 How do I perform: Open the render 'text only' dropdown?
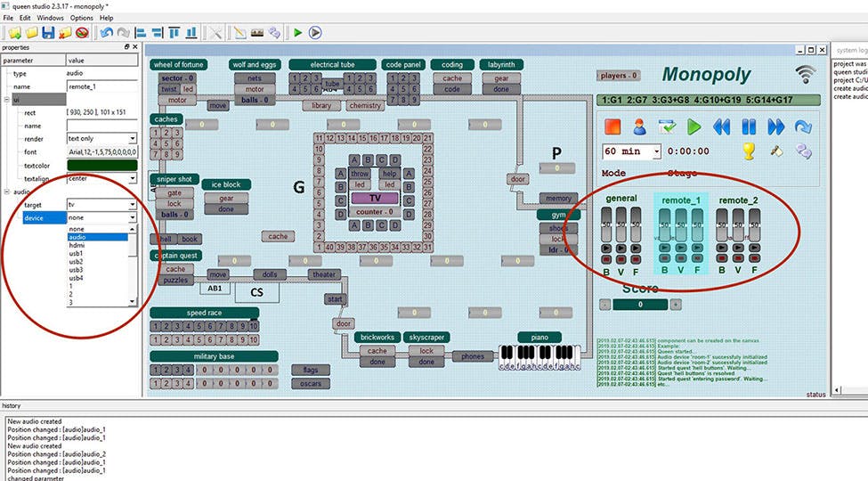pyautogui.click(x=133, y=138)
